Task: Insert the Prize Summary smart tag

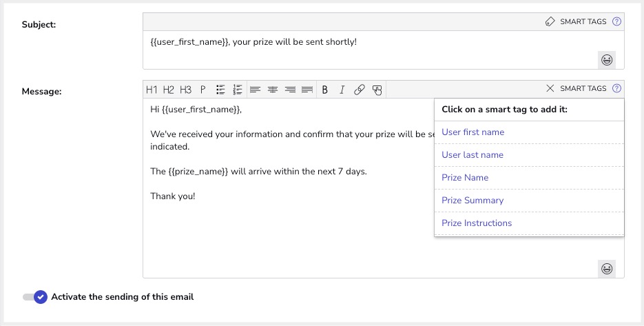Action: click(529, 200)
